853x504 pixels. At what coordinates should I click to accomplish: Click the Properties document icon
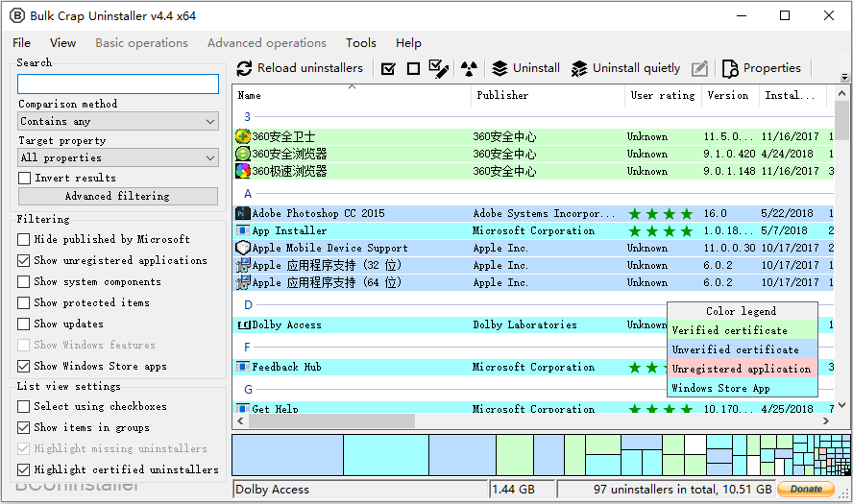click(730, 68)
